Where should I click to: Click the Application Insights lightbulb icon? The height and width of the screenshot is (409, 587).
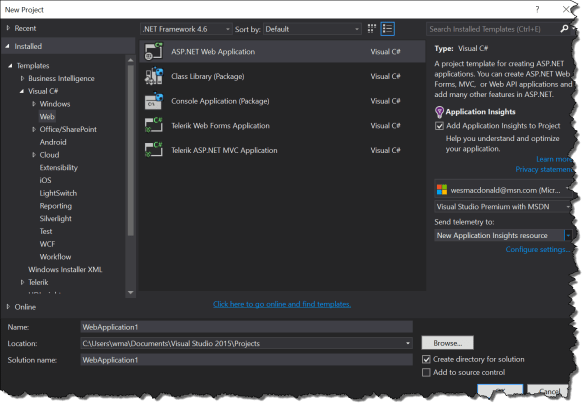pos(439,112)
